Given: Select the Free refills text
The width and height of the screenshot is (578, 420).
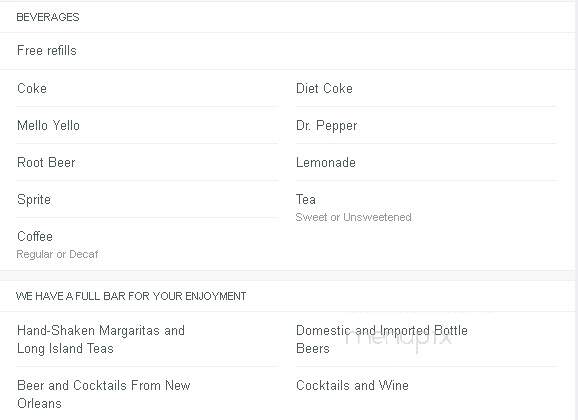Looking at the screenshot, I should 47,51.
